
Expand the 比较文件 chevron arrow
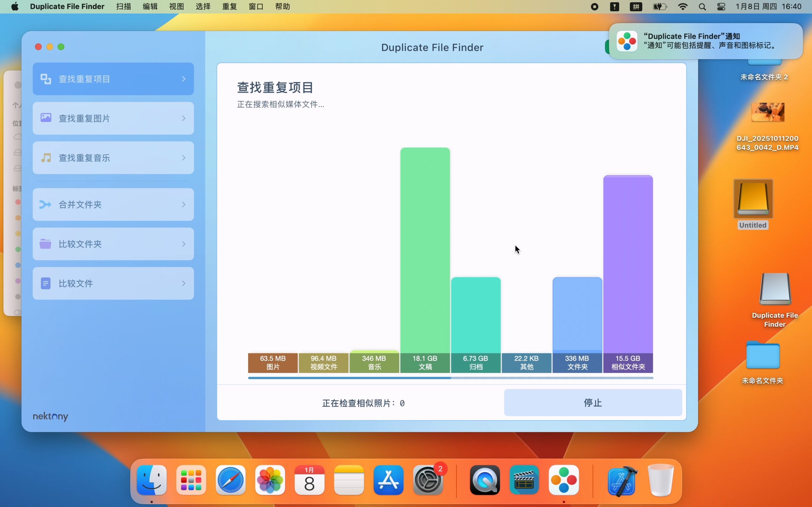coord(184,283)
